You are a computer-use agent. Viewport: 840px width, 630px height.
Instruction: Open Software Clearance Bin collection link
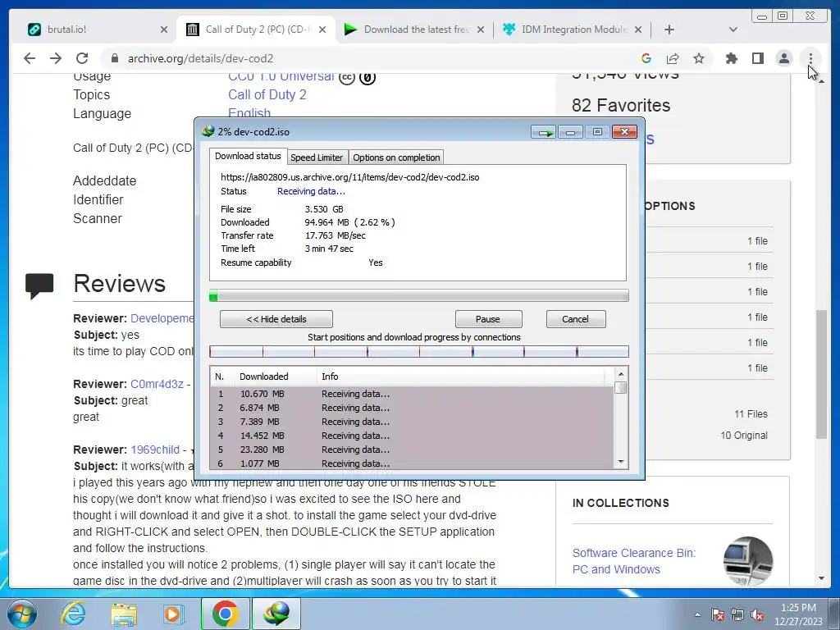[x=634, y=561]
